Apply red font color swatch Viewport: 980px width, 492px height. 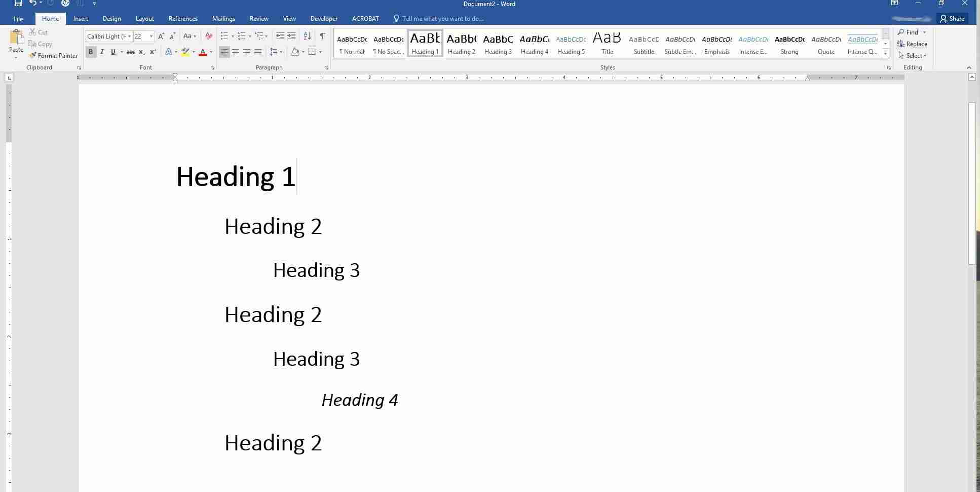(203, 52)
